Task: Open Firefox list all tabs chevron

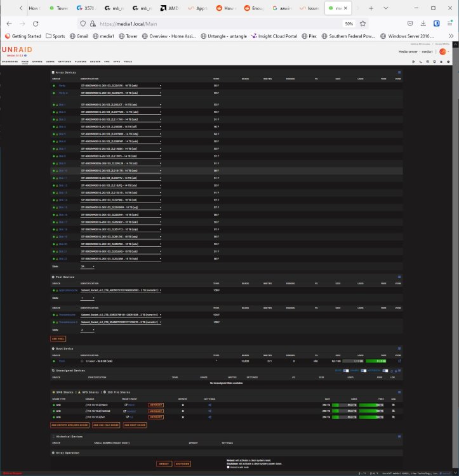Action: point(385,8)
